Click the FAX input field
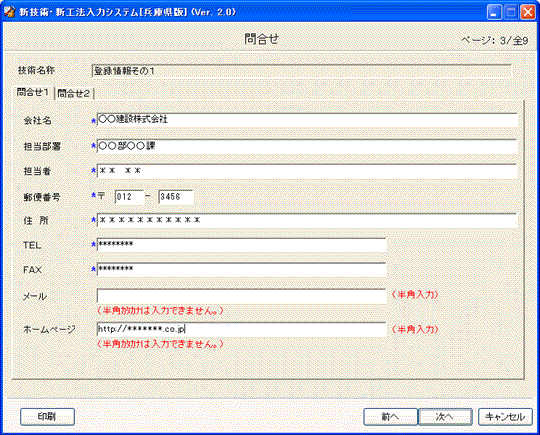The height and width of the screenshot is (435, 540). coord(241,269)
